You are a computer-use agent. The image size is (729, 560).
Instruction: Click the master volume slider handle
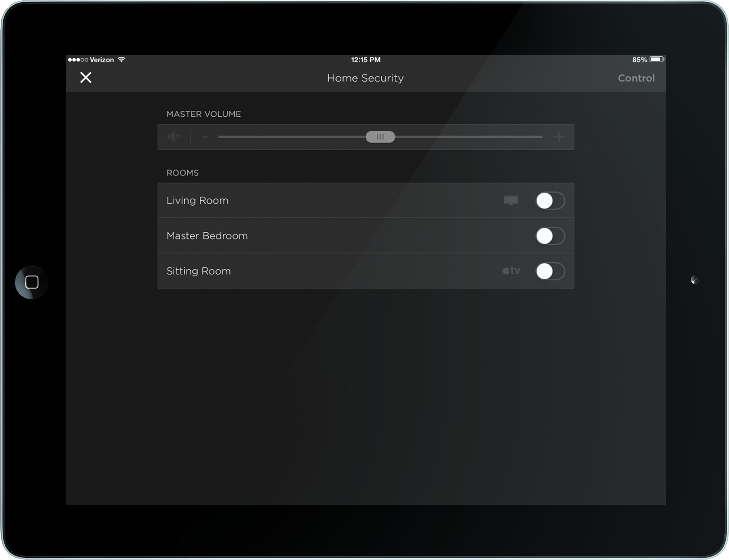380,137
